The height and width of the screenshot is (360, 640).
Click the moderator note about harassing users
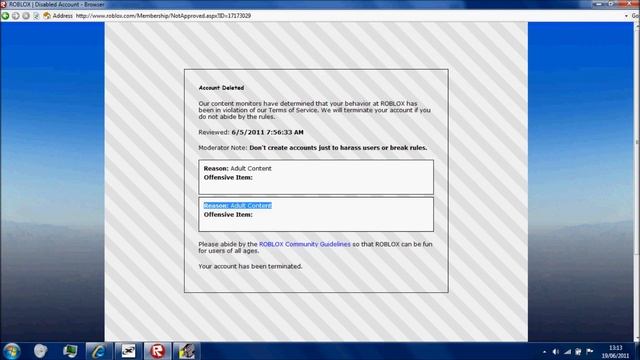coord(338,148)
